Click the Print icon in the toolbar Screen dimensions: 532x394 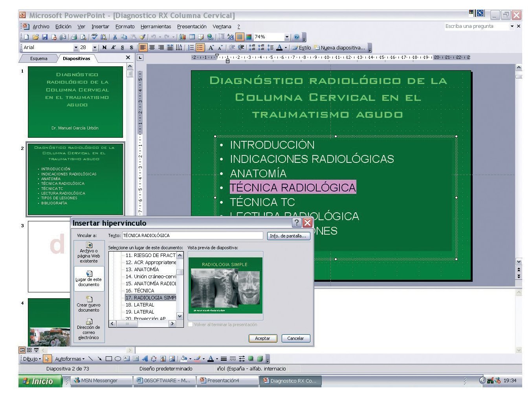click(x=74, y=37)
